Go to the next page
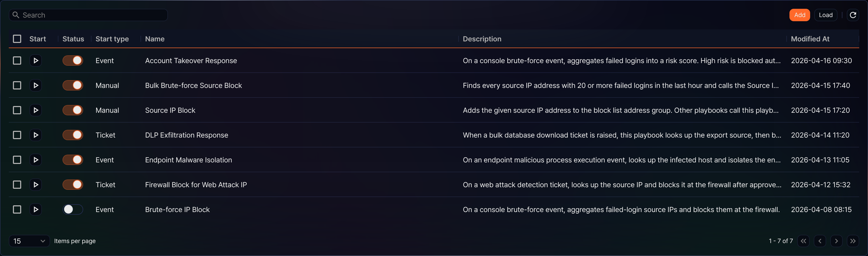 [836, 241]
